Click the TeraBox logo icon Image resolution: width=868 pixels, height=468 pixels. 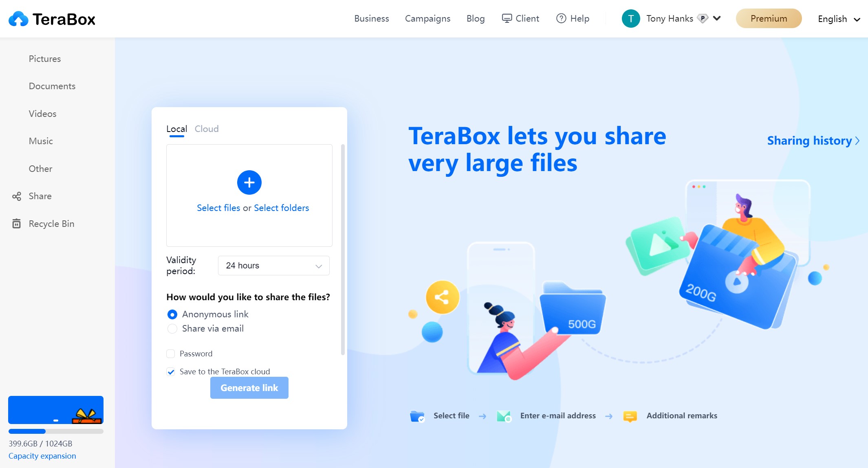coord(18,18)
